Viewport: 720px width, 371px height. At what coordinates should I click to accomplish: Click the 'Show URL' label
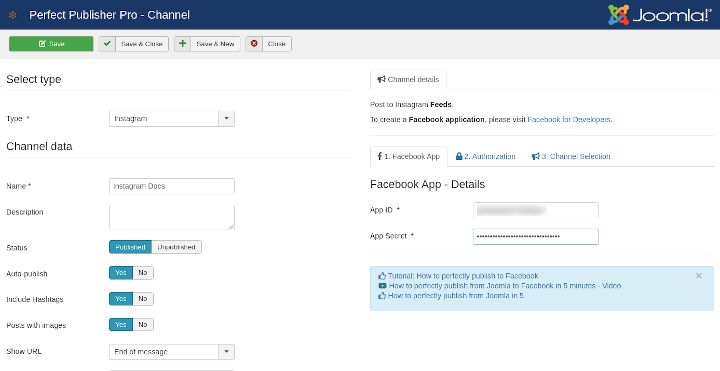click(x=24, y=351)
